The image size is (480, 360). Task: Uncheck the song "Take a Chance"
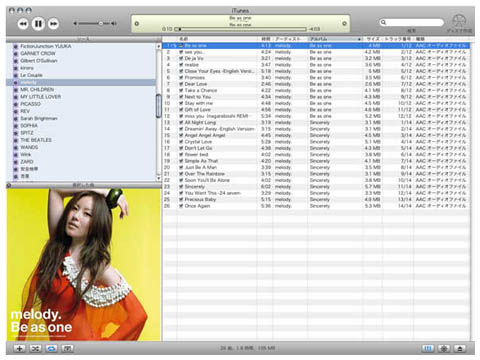point(181,91)
